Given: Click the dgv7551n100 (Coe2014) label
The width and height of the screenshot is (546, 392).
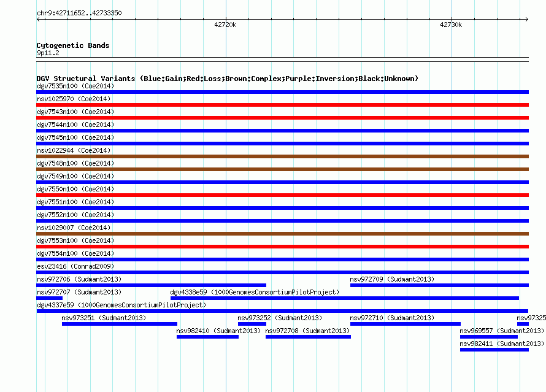Looking at the screenshot, I should 75,202.
